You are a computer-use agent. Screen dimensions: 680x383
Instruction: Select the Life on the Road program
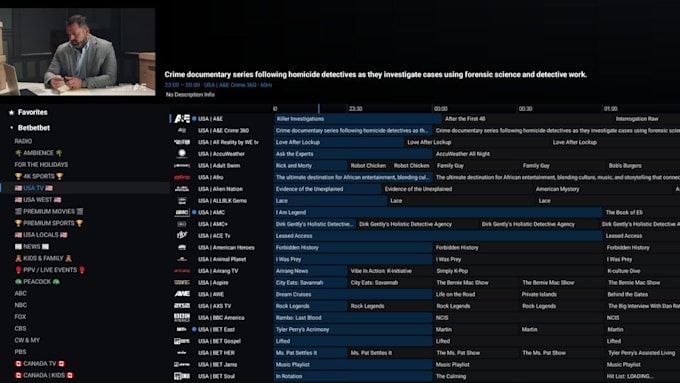[475, 294]
